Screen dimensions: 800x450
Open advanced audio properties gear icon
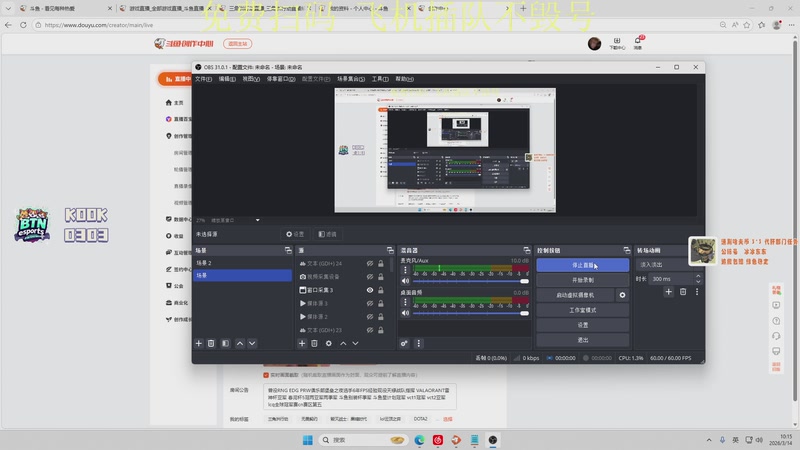coord(404,343)
